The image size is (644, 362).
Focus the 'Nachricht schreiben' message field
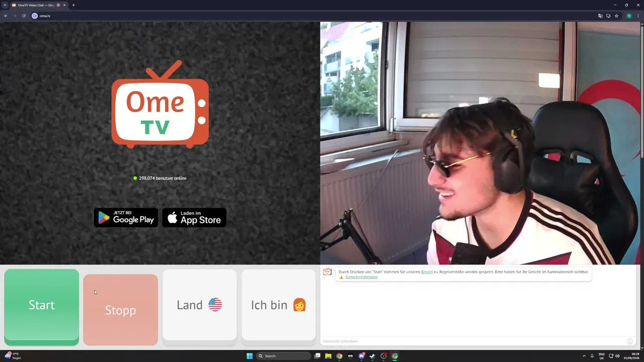click(x=473, y=341)
